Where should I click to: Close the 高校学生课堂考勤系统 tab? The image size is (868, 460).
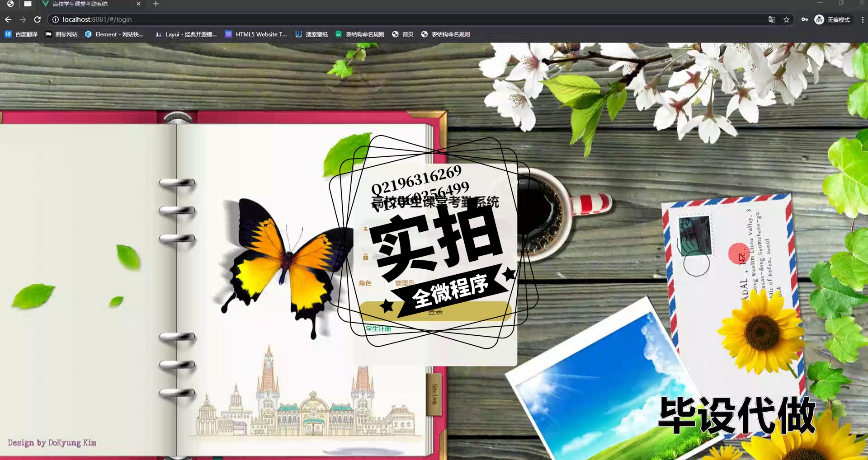(x=138, y=4)
